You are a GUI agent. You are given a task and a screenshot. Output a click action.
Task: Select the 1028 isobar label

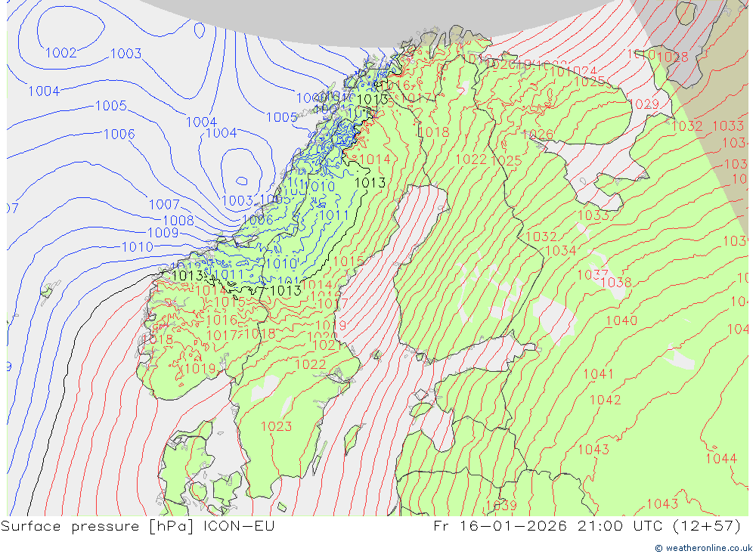[x=673, y=57]
